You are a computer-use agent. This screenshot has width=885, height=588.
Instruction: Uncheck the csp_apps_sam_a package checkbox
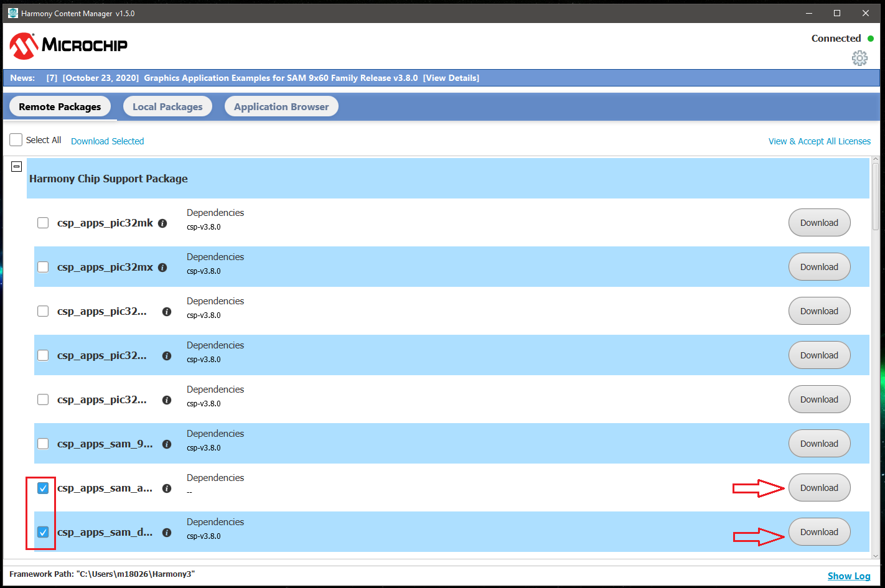(x=43, y=488)
